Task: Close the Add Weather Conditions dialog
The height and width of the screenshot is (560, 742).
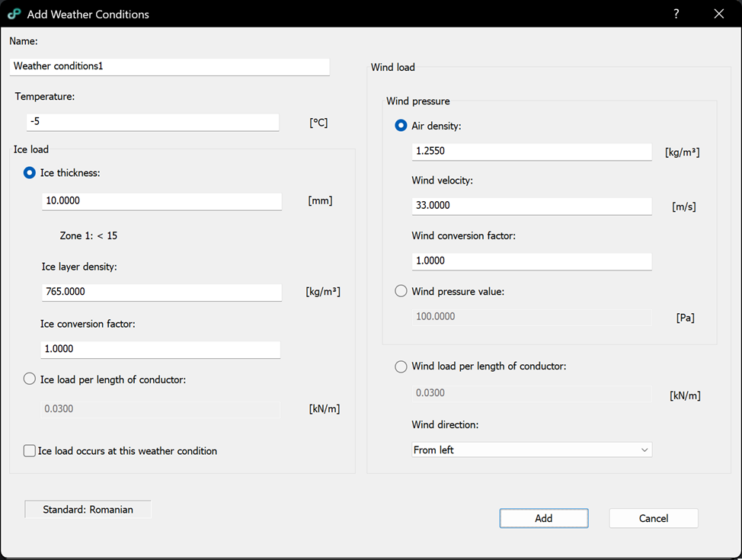Action: coord(718,14)
